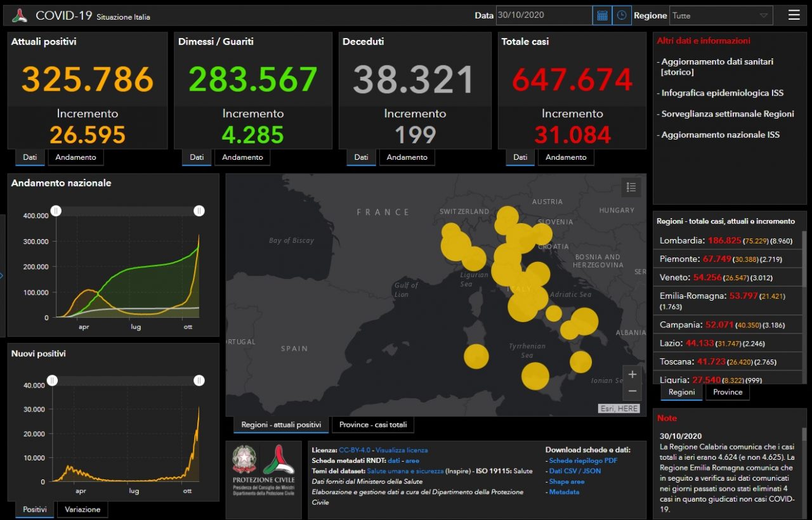Viewport: 812px width, 520px height.
Task: Open the hamburger menu icon
Action: tap(794, 15)
